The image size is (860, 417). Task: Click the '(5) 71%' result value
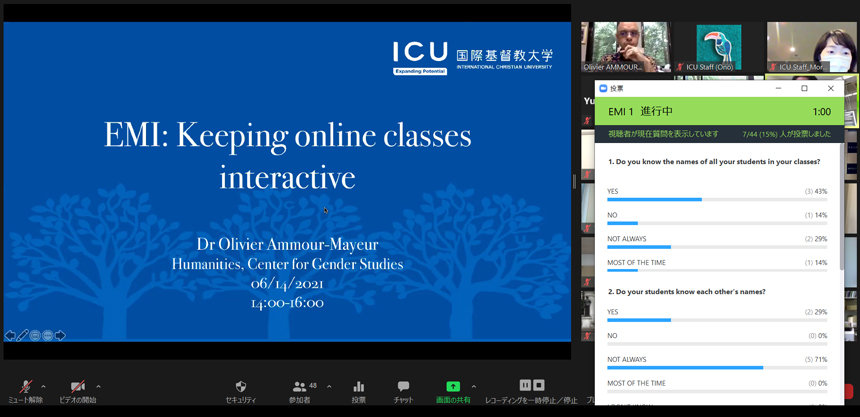816,360
